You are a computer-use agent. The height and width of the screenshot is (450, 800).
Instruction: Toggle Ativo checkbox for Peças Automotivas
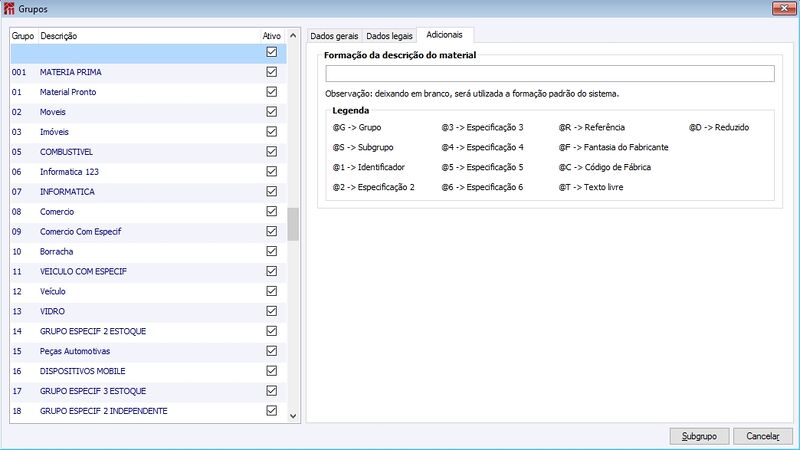pos(271,351)
